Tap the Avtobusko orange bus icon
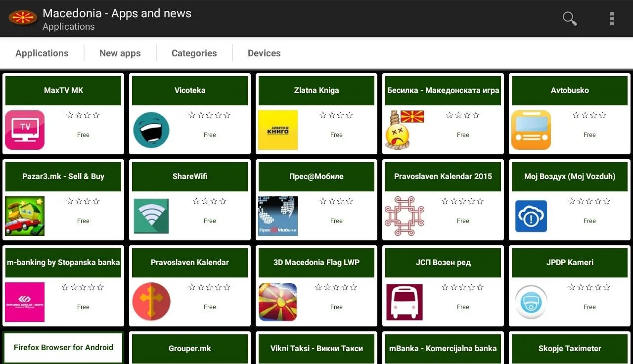Viewport: 633px width, 364px height. tap(531, 130)
